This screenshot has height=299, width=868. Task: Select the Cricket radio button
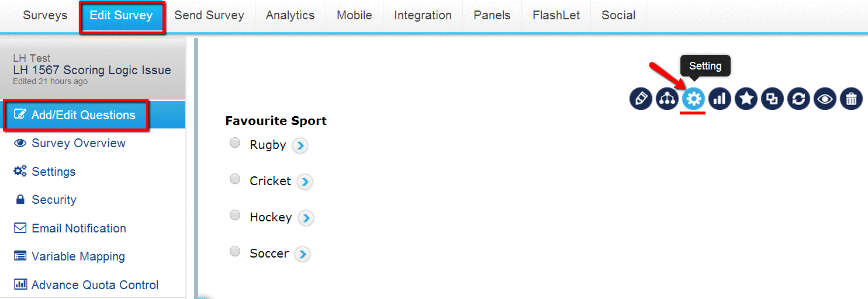click(x=235, y=179)
